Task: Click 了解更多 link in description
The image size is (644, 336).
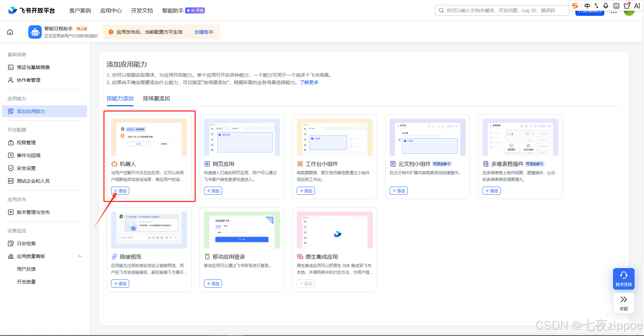Action: pos(309,82)
